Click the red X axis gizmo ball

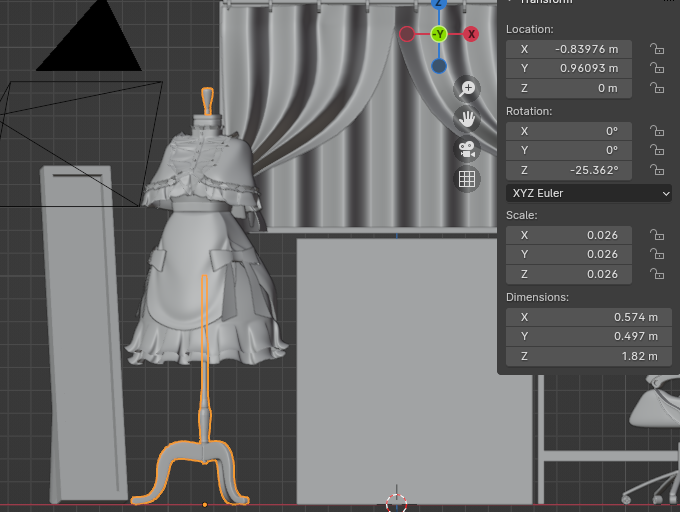[471, 34]
